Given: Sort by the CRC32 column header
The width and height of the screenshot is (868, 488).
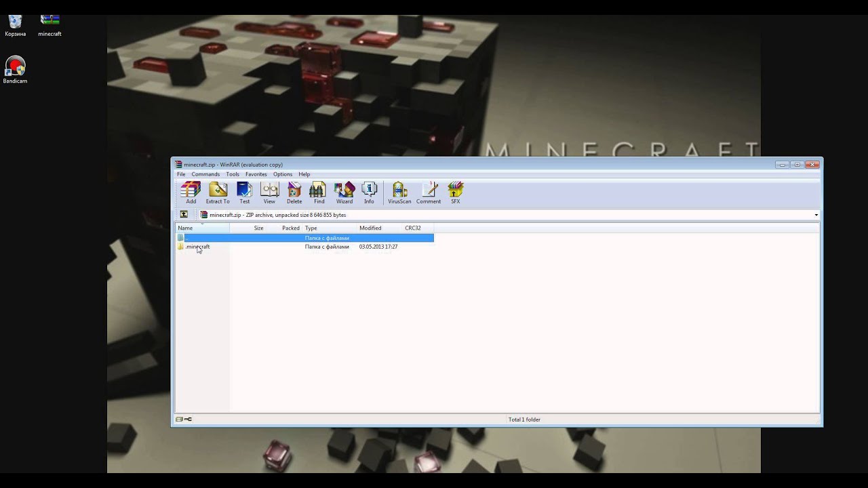Looking at the screenshot, I should pos(418,228).
